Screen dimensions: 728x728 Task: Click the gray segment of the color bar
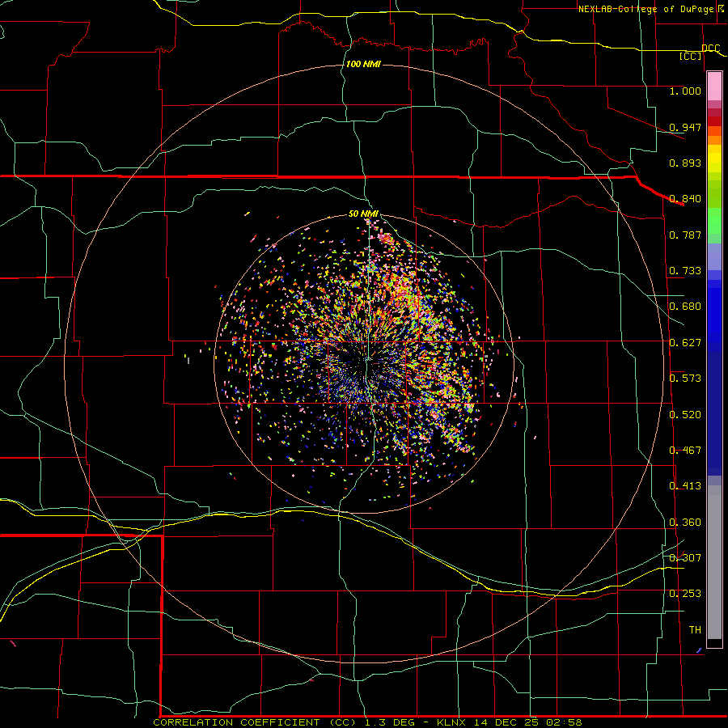[714, 562]
